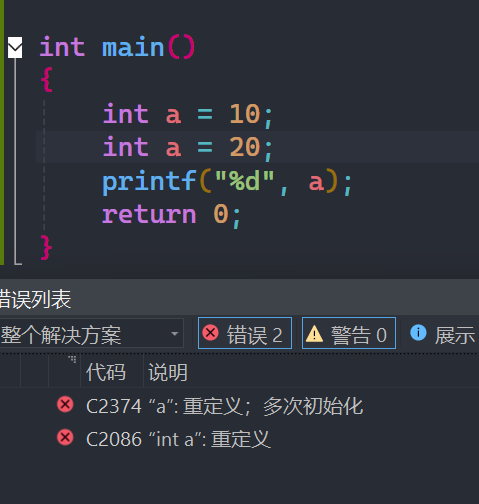Click the error icon for C2086
The width and height of the screenshot is (479, 504).
[x=65, y=437]
